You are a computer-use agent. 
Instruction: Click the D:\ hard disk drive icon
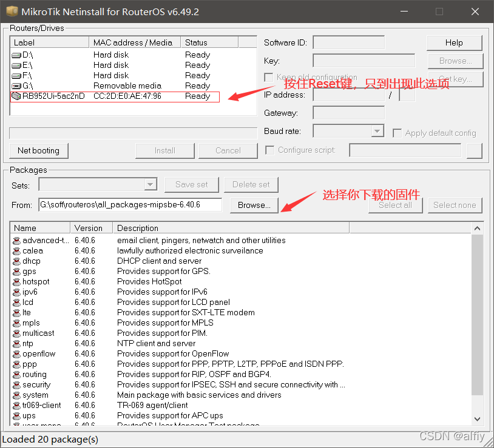click(16, 55)
